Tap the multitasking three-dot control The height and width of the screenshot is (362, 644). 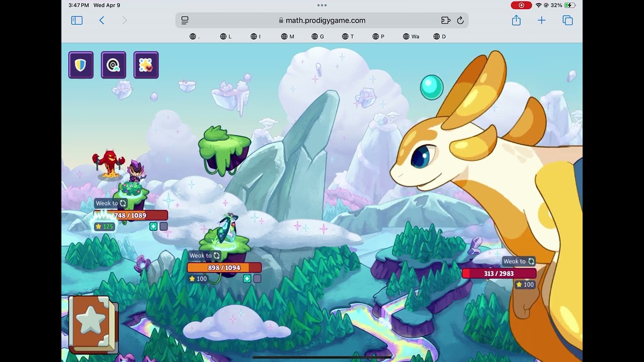tap(322, 5)
